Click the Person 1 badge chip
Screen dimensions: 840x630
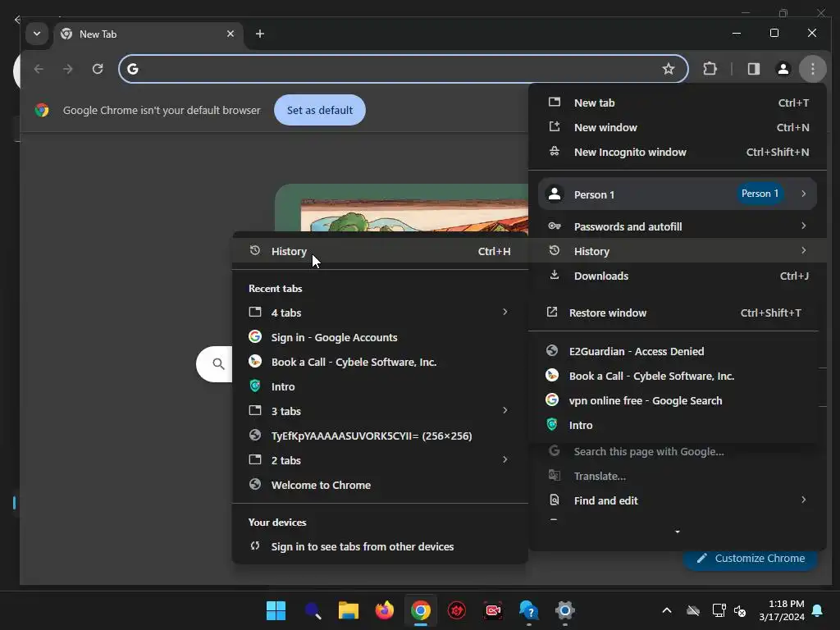[760, 194]
